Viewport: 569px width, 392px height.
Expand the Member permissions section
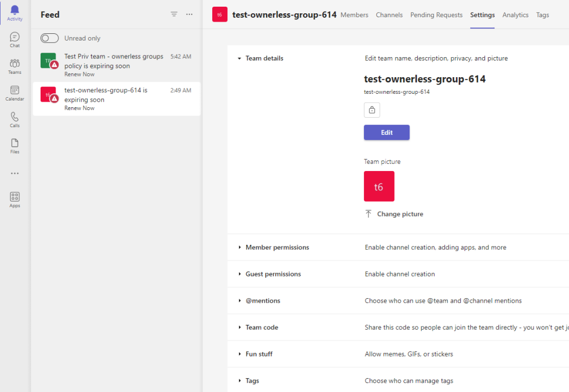tap(239, 247)
